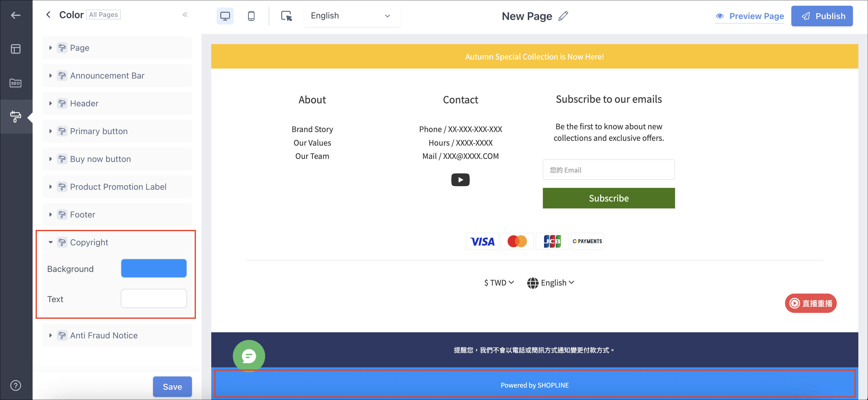
Task: Open the SEO settings sidebar icon
Action: [15, 83]
